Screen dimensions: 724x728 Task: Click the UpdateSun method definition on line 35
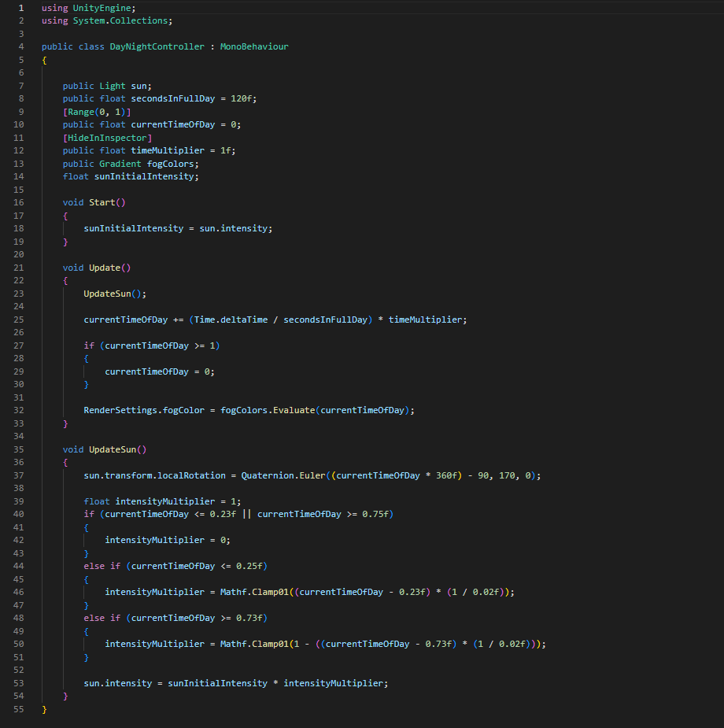point(114,449)
